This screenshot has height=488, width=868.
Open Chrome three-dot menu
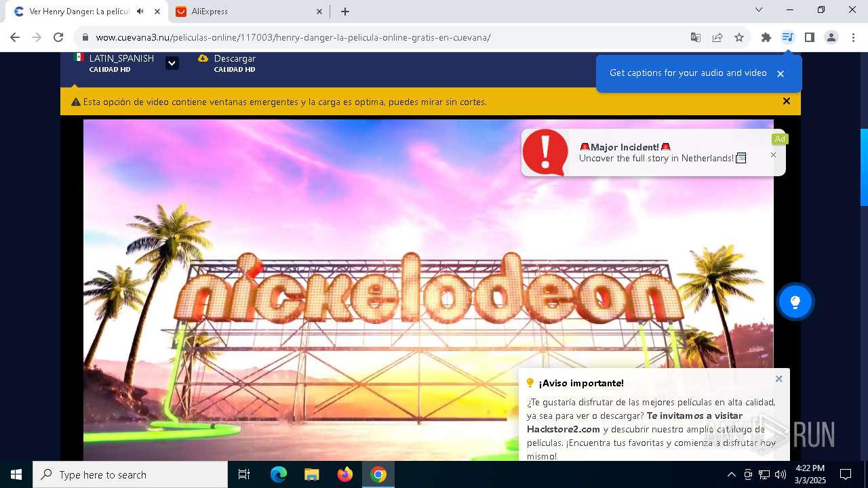point(853,37)
